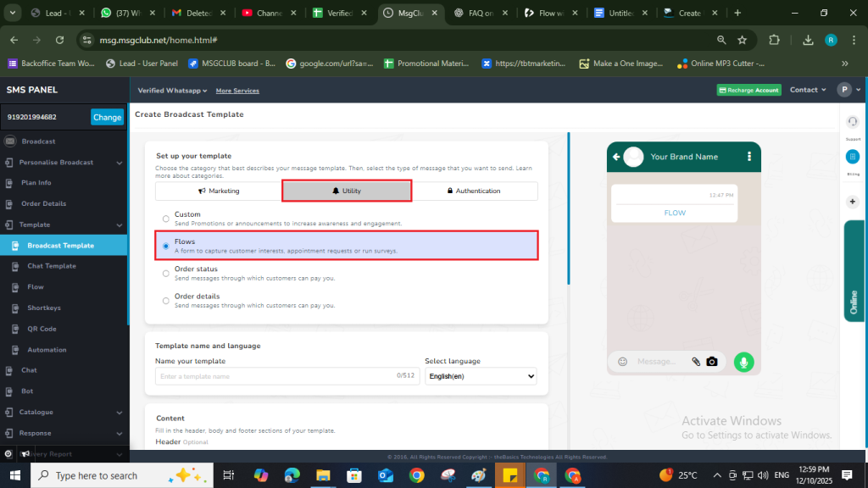Click the camera icon in message bar
The height and width of the screenshot is (488, 868).
pos(712,362)
